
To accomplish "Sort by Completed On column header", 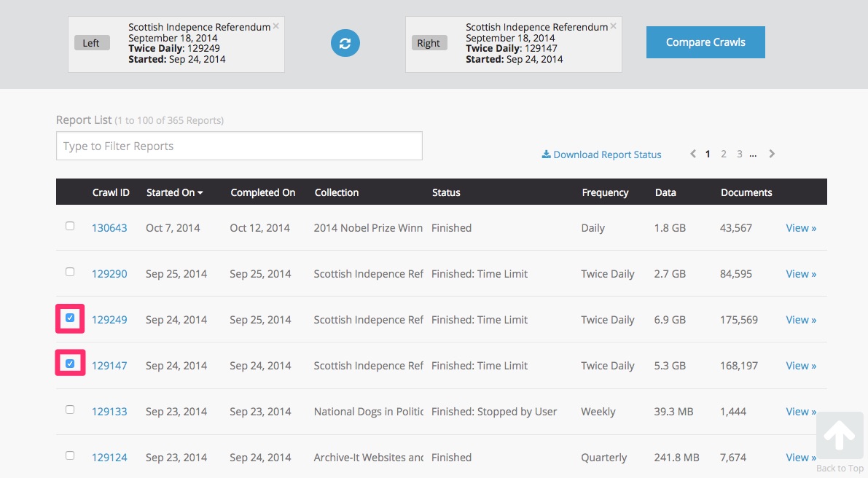I will 262,192.
